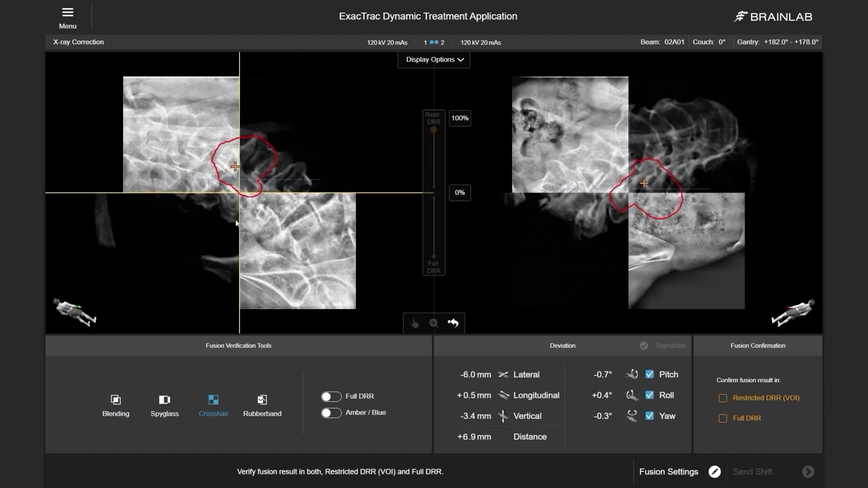The height and width of the screenshot is (488, 868).
Task: Click the Signature checkmark icon
Action: [644, 346]
